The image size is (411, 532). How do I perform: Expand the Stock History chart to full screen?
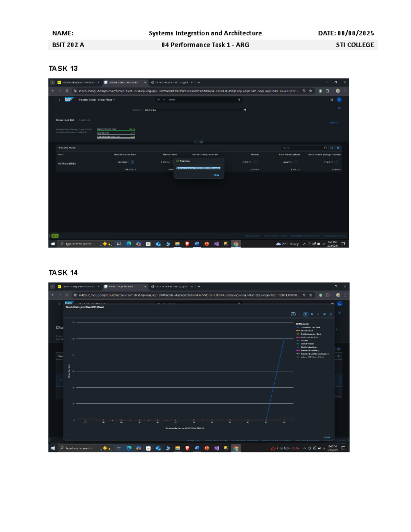(x=331, y=314)
